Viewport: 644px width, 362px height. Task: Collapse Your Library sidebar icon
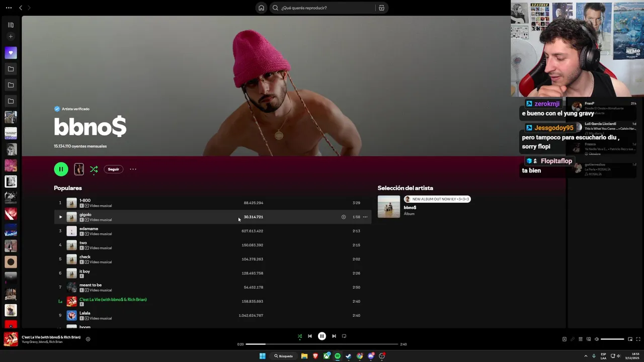(x=11, y=25)
